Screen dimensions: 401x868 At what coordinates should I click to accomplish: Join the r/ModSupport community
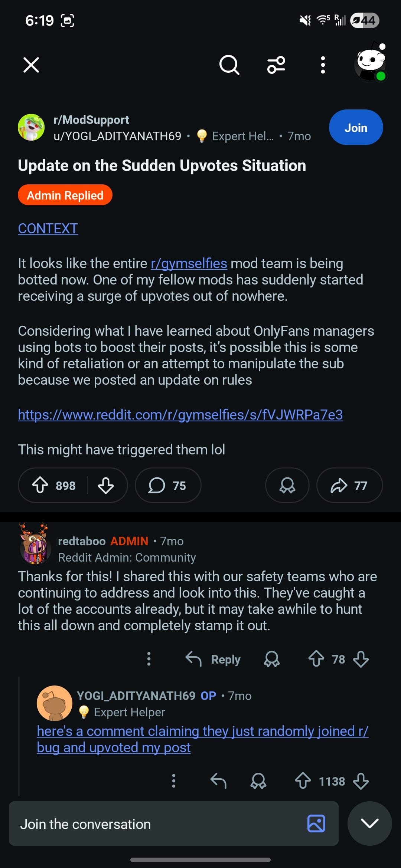tap(356, 127)
